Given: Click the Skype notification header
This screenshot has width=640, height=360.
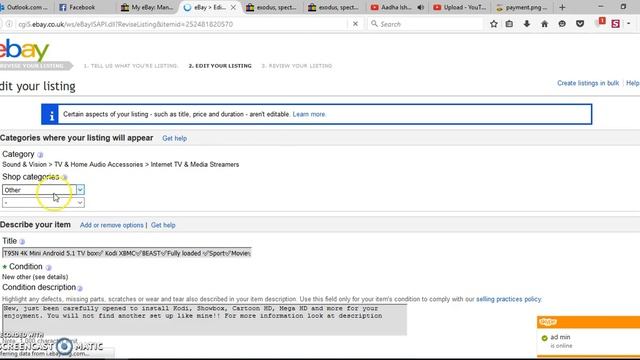Looking at the screenshot, I should [x=588, y=322].
